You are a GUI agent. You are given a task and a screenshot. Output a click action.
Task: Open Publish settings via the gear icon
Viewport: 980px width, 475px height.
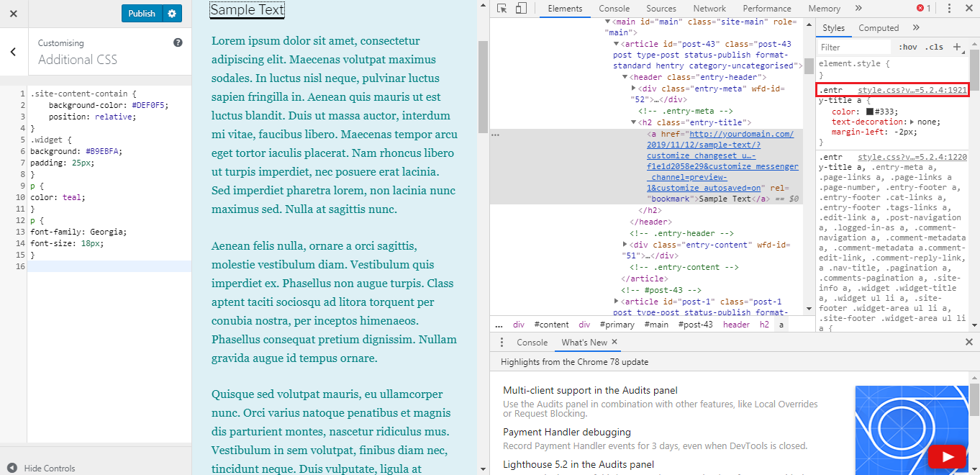tap(172, 12)
